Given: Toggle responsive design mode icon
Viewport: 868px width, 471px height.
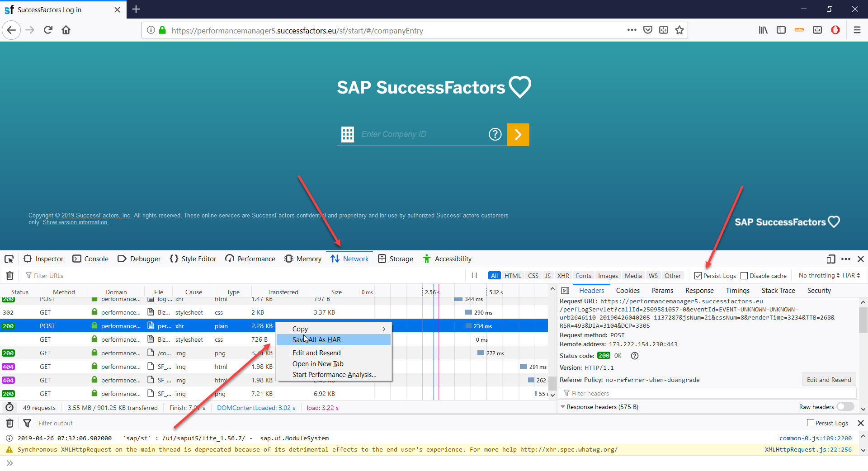Looking at the screenshot, I should [x=830, y=259].
